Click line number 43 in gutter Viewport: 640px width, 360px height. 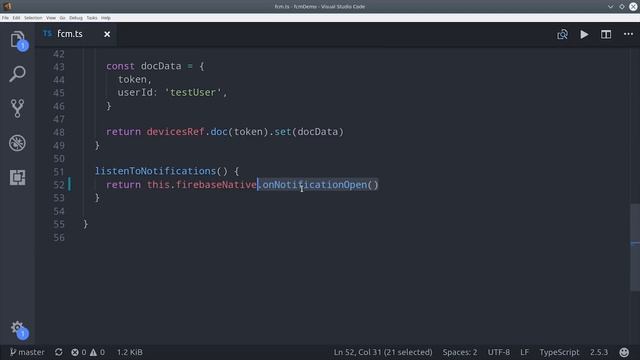click(59, 67)
